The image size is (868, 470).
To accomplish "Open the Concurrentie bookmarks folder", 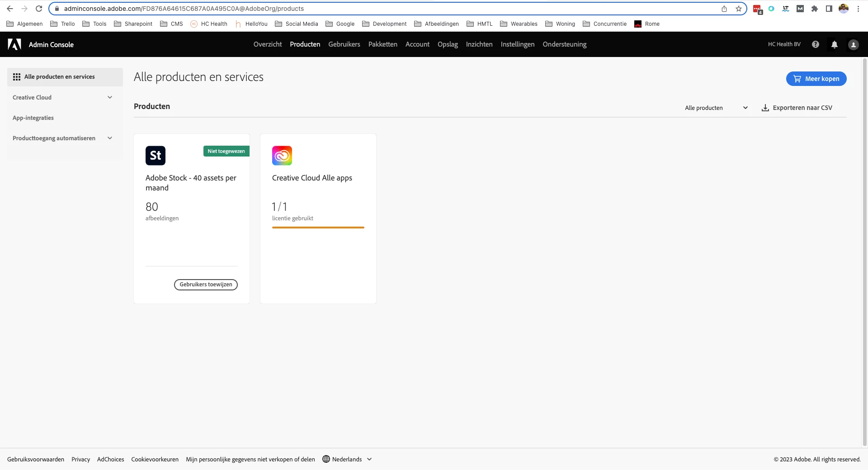I will pos(605,24).
